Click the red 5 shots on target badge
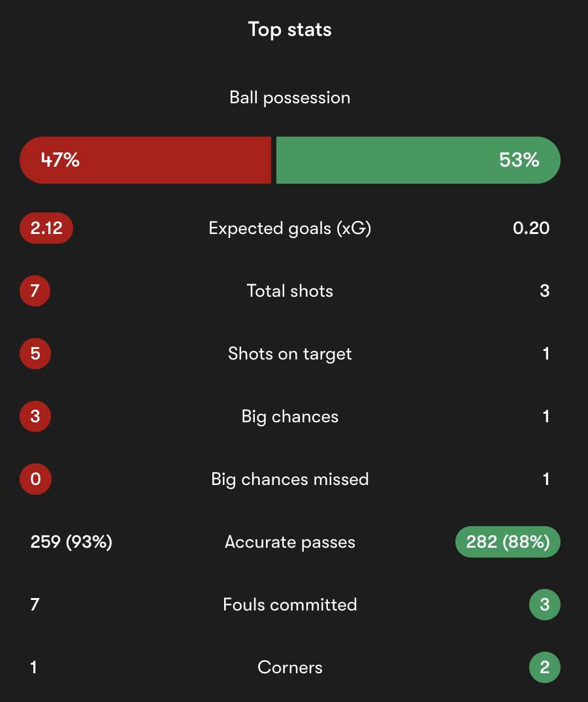Screen dimensions: 588x702 pyautogui.click(x=35, y=354)
